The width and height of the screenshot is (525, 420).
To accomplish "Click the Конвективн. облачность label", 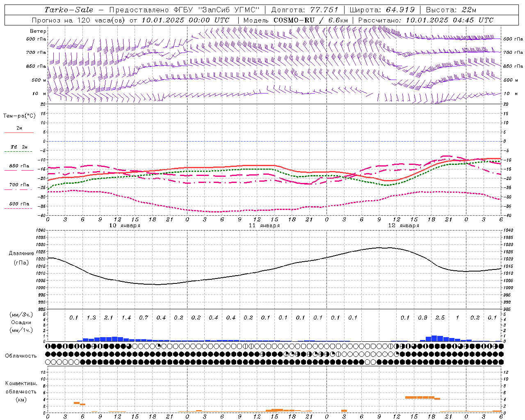I will [x=21, y=388].
